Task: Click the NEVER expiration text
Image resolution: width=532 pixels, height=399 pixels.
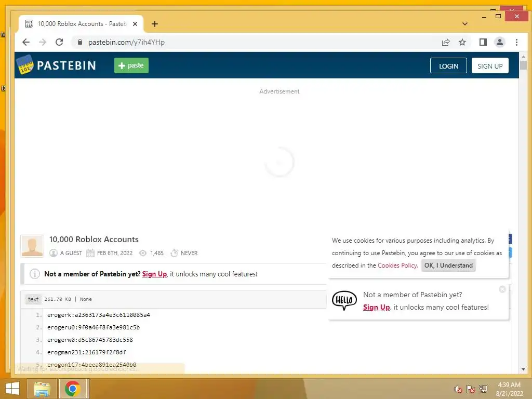Action: click(x=189, y=253)
